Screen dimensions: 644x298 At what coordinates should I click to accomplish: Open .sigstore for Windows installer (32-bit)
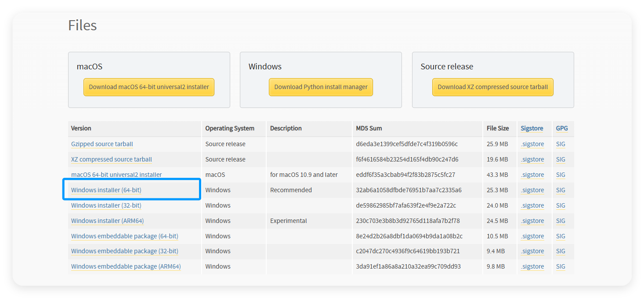tap(532, 205)
